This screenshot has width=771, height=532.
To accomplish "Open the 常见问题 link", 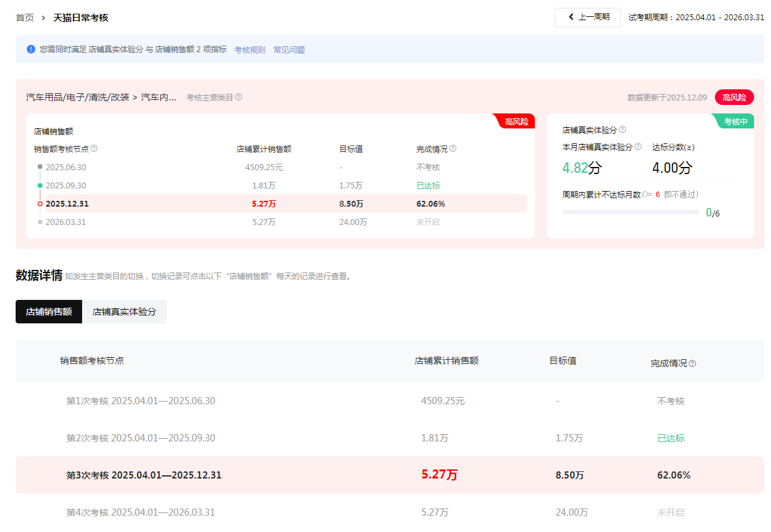I will pyautogui.click(x=289, y=50).
